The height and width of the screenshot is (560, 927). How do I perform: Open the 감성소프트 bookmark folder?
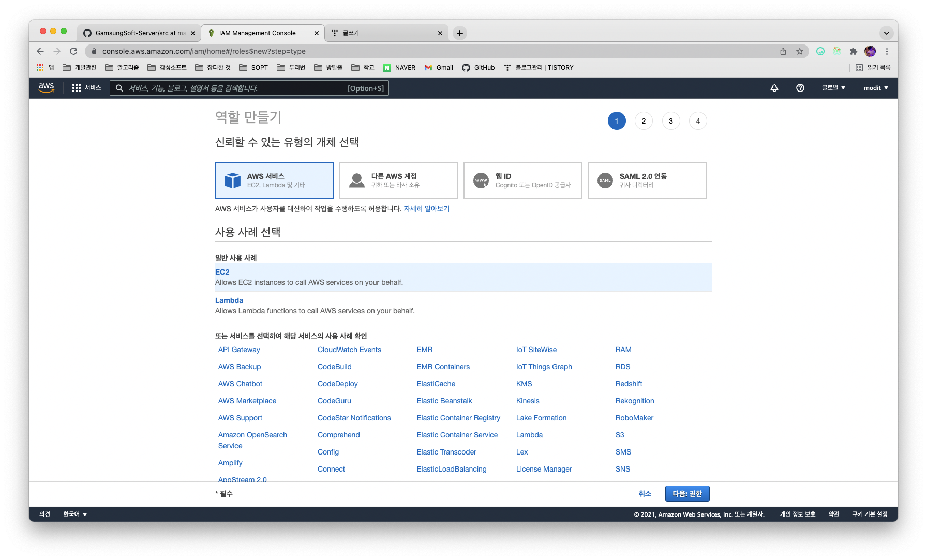click(x=167, y=68)
